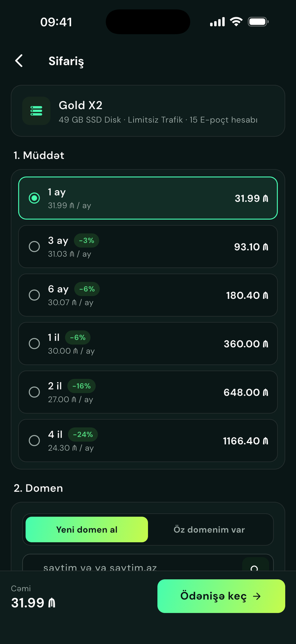Tap the Wi-Fi status icon
The width and height of the screenshot is (296, 644).
pyautogui.click(x=236, y=22)
